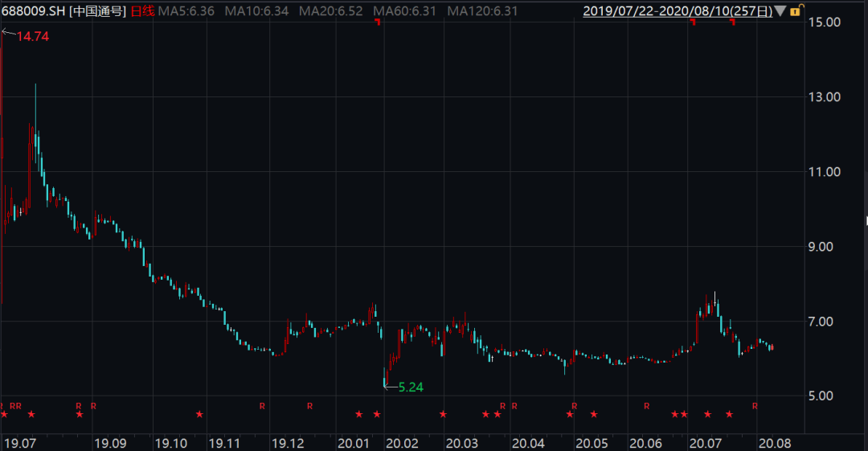The height and width of the screenshot is (451, 868).
Task: Click the red star above the 19.11 label
Action: pos(199,415)
